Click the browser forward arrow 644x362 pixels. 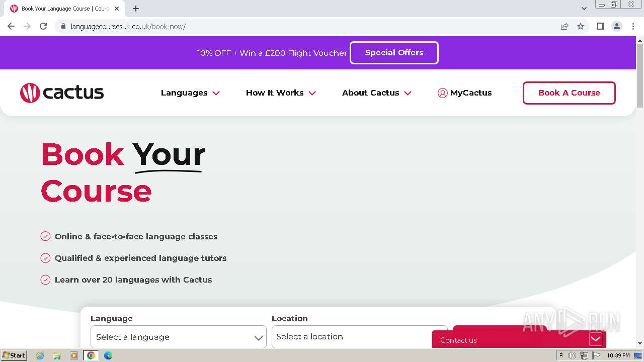pos(27,26)
